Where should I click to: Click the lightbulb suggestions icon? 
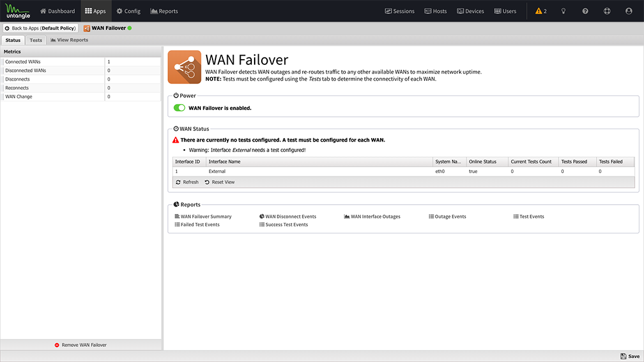563,11
